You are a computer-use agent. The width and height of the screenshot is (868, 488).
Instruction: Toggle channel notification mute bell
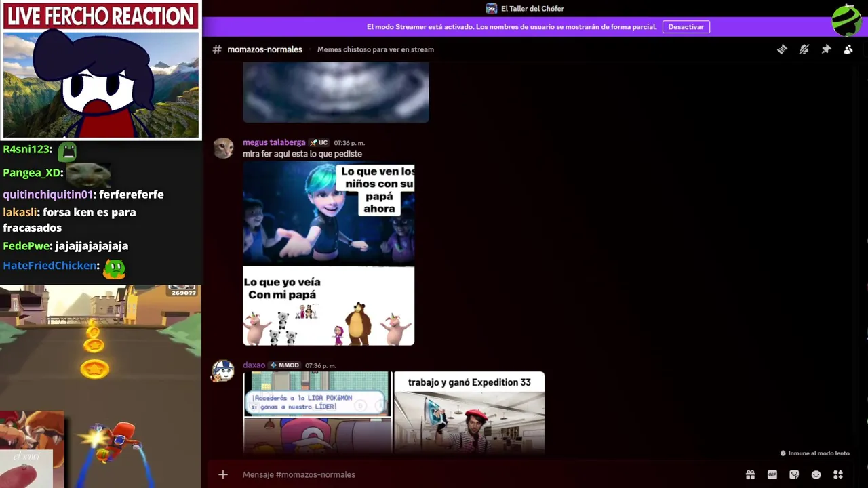[804, 49]
